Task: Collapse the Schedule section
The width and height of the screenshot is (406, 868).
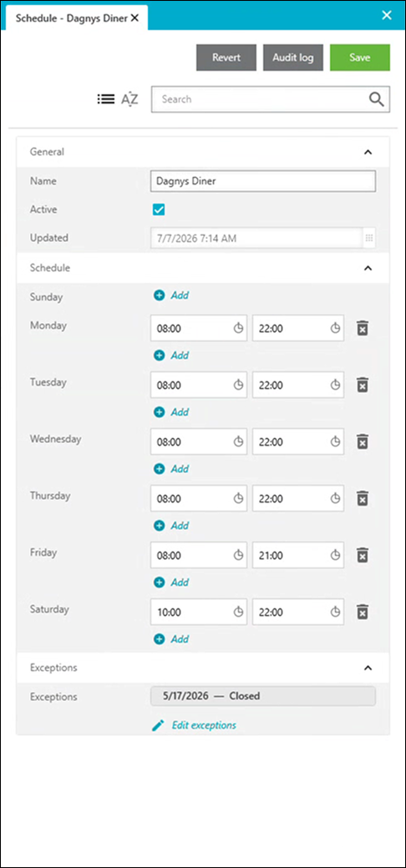Action: pyautogui.click(x=368, y=268)
